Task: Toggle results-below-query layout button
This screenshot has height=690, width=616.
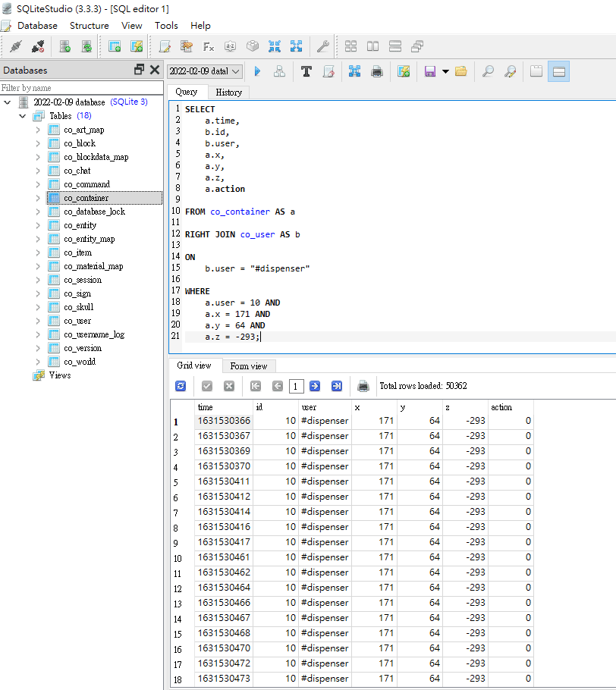Action: click(558, 71)
